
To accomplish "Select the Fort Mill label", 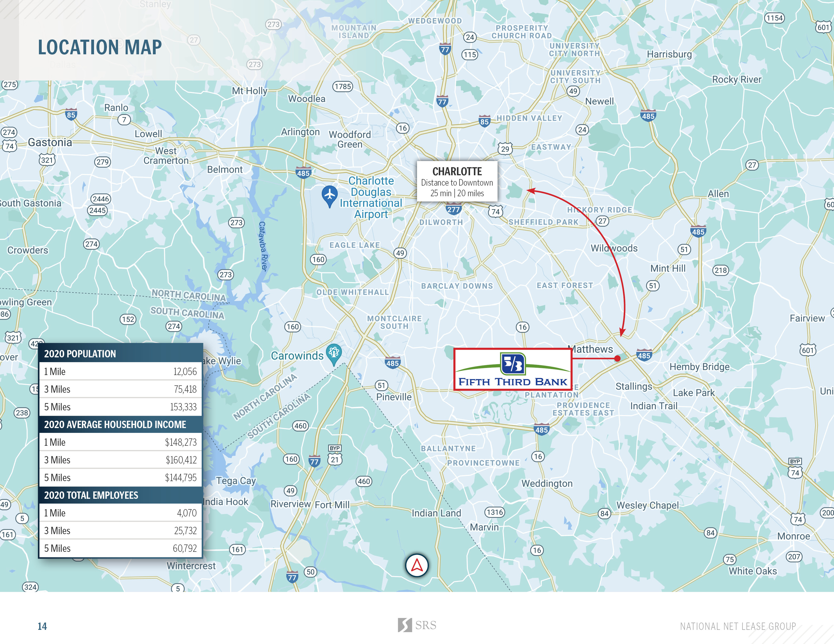I will (x=332, y=505).
